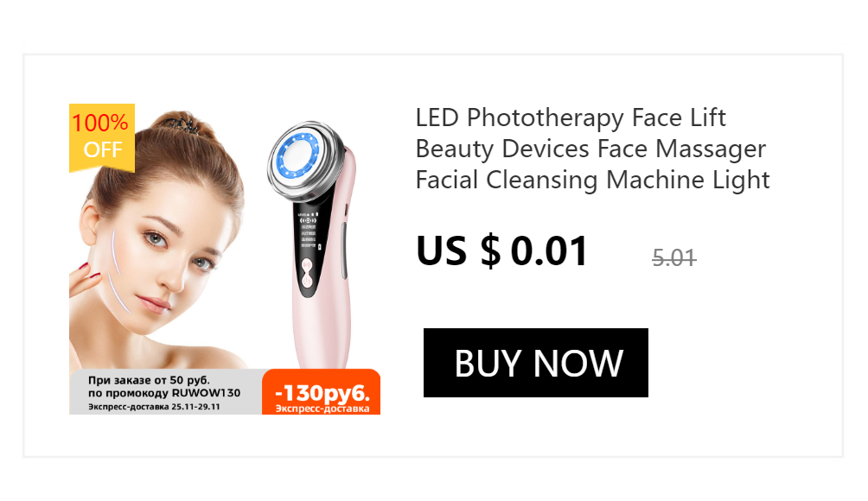Click the woman's hair bun in the photo
The height and width of the screenshot is (501, 868).
182,125
